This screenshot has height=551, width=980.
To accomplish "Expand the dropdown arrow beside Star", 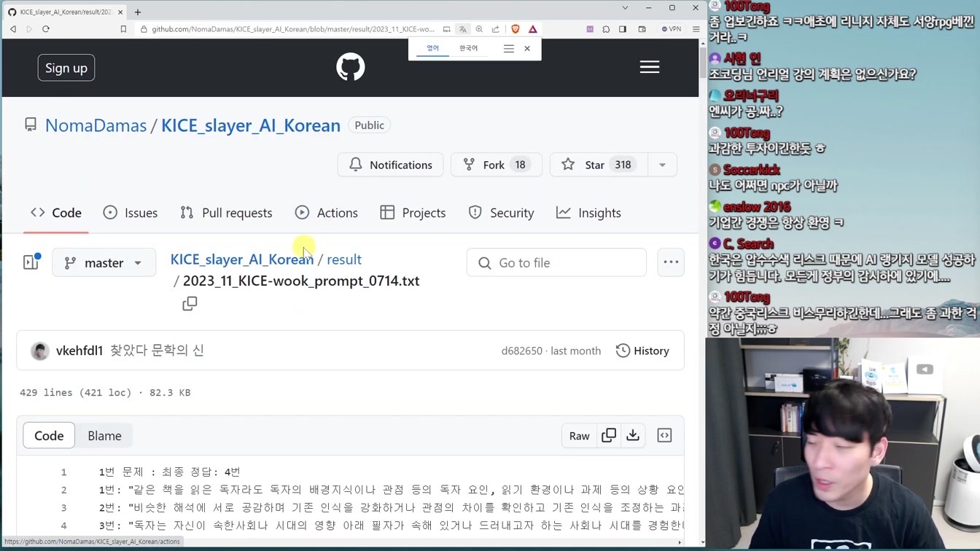I will (662, 165).
